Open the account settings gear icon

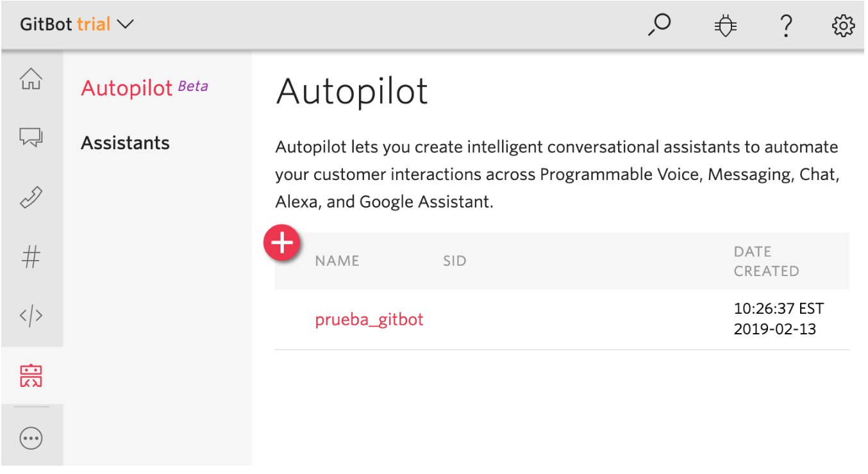pyautogui.click(x=843, y=25)
